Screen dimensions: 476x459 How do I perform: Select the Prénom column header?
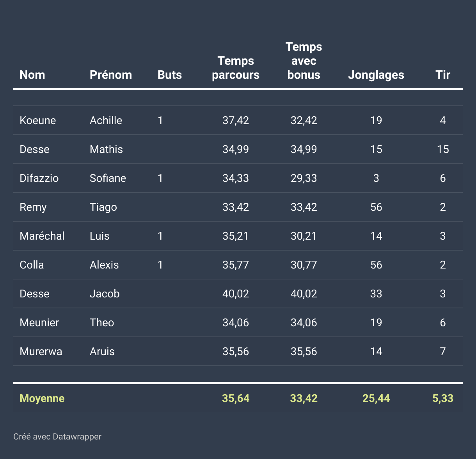pyautogui.click(x=111, y=75)
